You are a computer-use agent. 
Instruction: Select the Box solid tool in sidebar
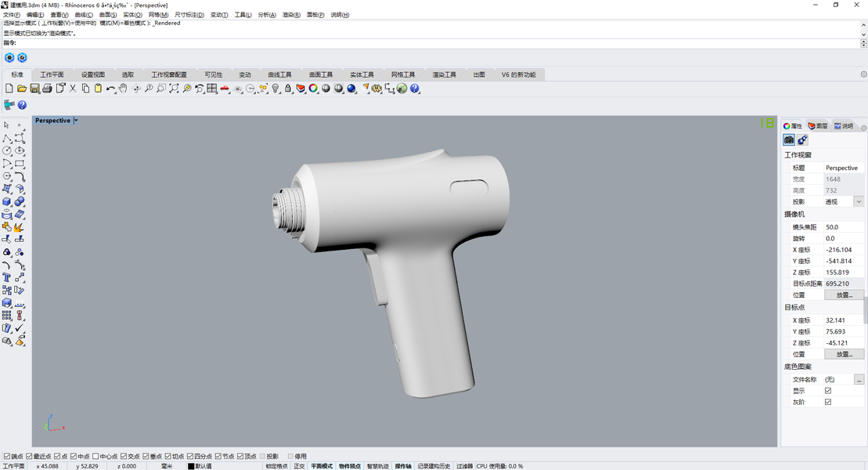pyautogui.click(x=6, y=202)
